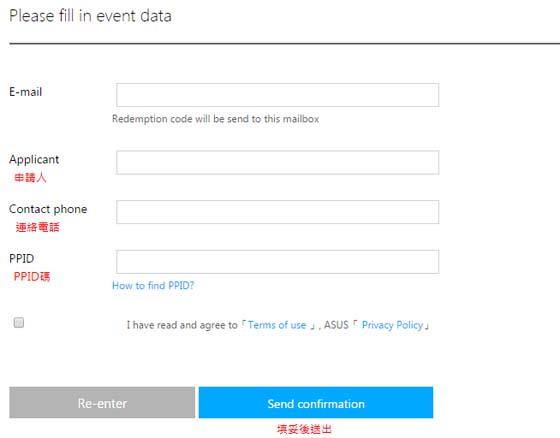Viewport: 560px width, 438px height.
Task: Click the red PPID碼 annotation
Action: [32, 276]
